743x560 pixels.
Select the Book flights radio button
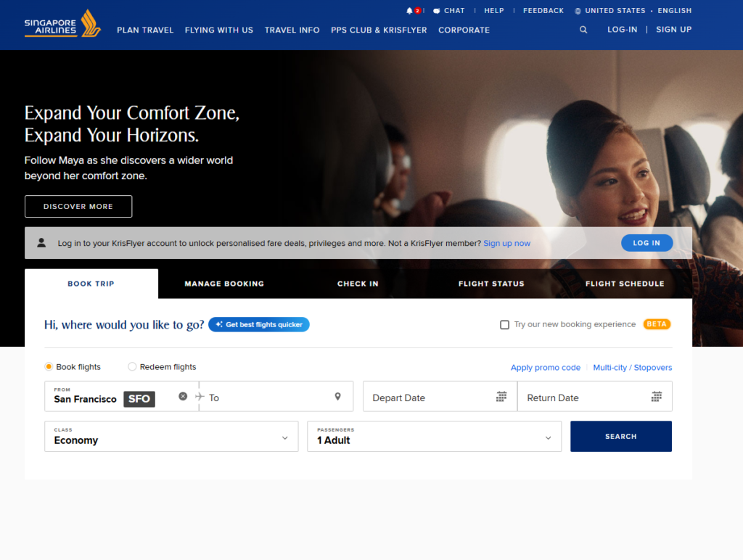coord(49,367)
